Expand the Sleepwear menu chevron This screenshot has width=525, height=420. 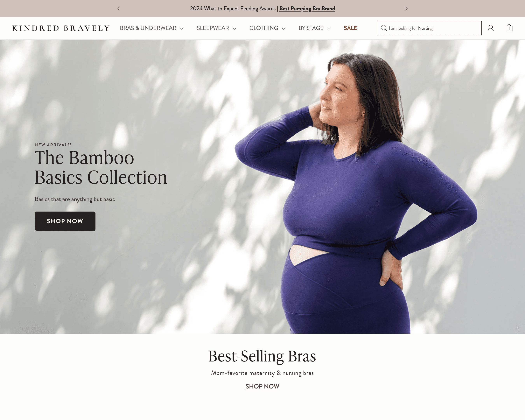(234, 29)
